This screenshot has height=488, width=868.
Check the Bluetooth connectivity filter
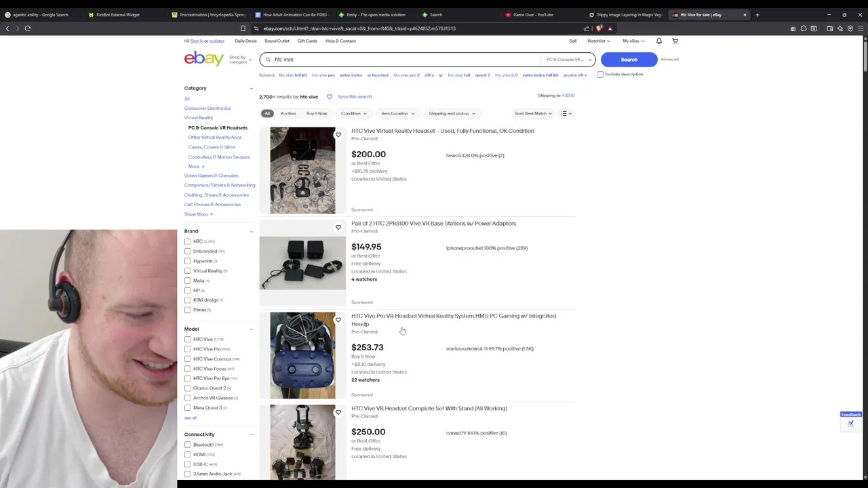[188, 445]
